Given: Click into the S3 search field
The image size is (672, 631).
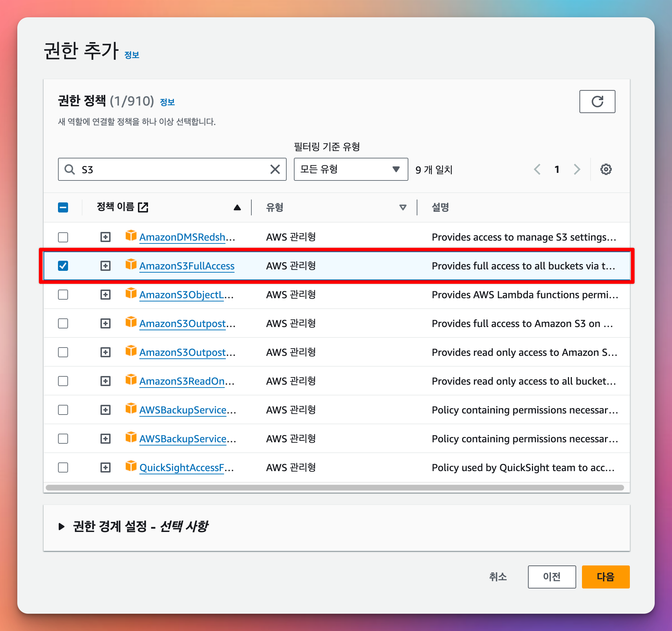Looking at the screenshot, I should point(172,169).
